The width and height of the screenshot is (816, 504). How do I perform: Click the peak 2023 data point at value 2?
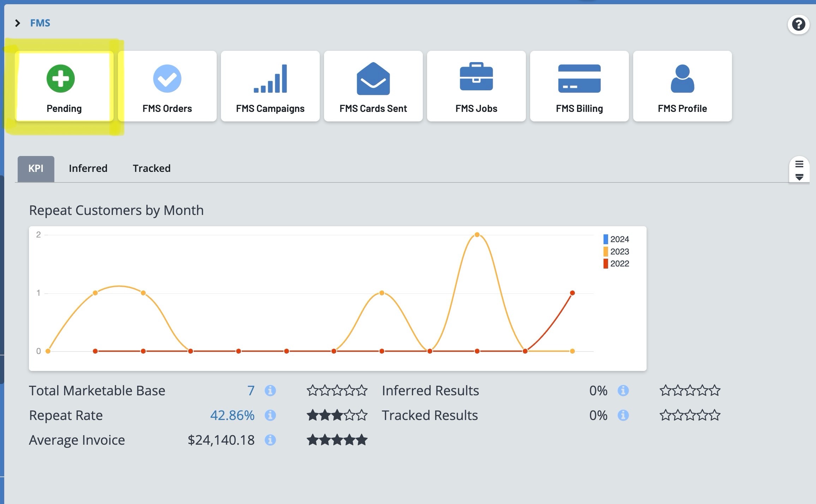477,235
